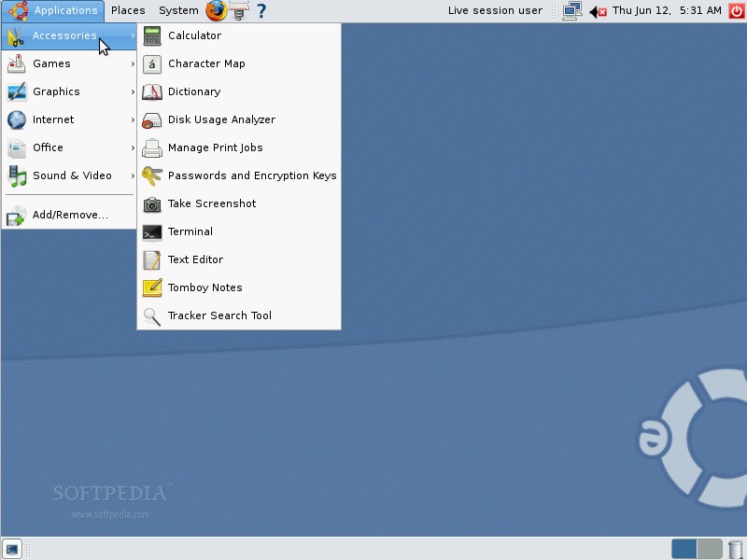747x560 pixels.
Task: Open Passwords and Encryption Keys
Action: click(x=251, y=175)
